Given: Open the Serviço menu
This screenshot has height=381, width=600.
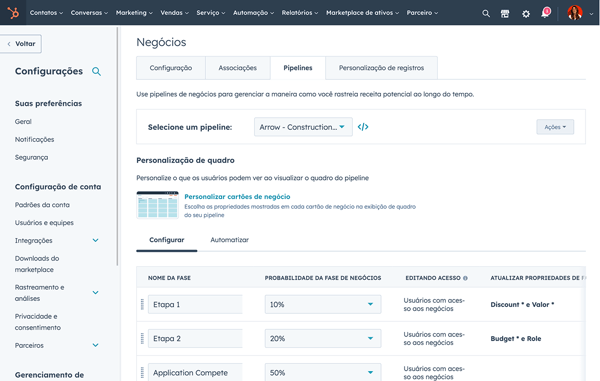Looking at the screenshot, I should pos(211,13).
